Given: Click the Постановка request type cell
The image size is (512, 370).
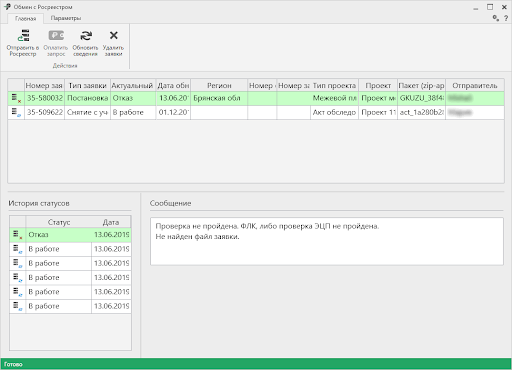Looking at the screenshot, I should [87, 98].
